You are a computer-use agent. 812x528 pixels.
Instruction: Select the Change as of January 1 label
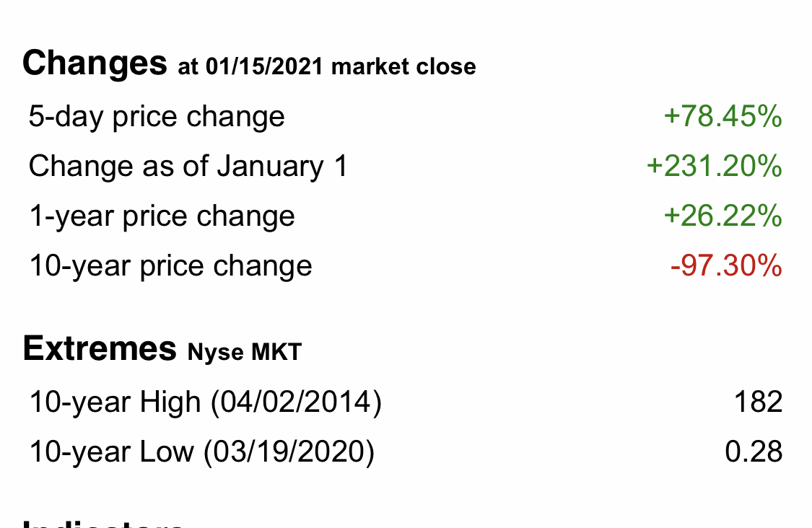pos(188,167)
